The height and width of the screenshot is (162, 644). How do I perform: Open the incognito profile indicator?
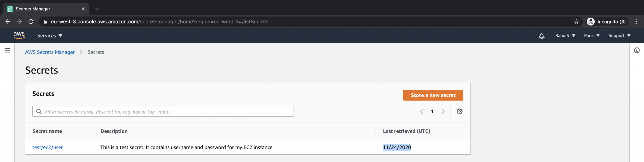click(607, 22)
